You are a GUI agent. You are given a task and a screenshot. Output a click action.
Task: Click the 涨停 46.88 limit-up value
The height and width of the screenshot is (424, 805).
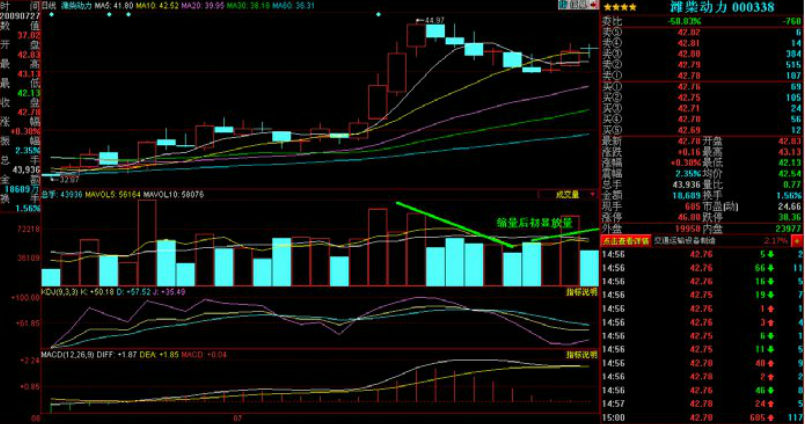[x=689, y=217]
